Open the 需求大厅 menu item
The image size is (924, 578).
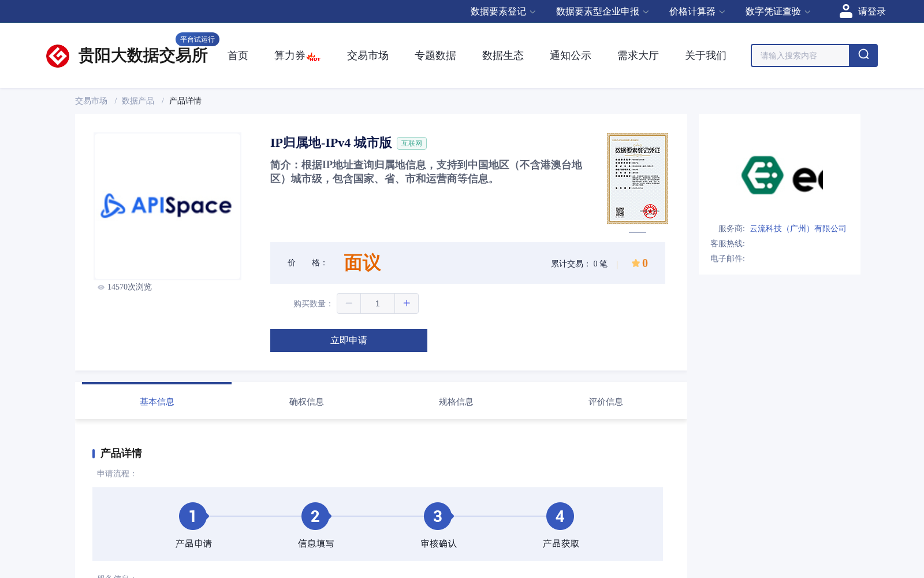coord(638,55)
